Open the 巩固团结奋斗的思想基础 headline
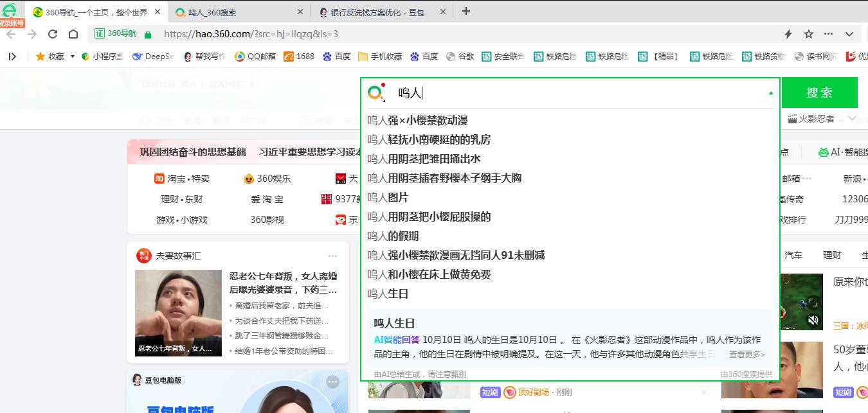This screenshot has width=868, height=413. pyautogui.click(x=193, y=152)
